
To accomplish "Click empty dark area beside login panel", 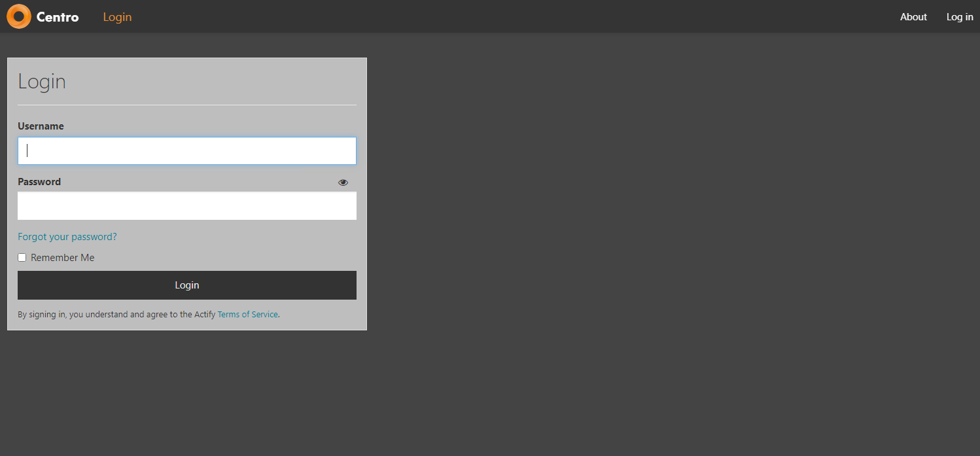I will [x=654, y=229].
